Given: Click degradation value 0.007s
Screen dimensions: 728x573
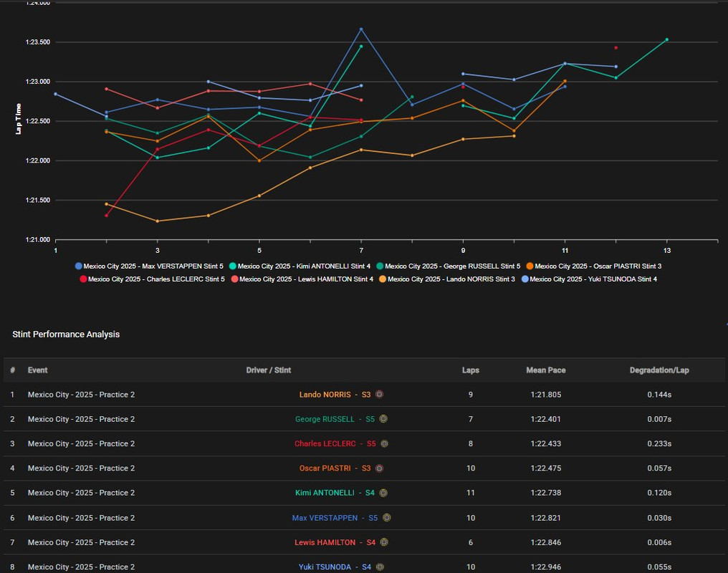Looking at the screenshot, I should click(x=659, y=419).
